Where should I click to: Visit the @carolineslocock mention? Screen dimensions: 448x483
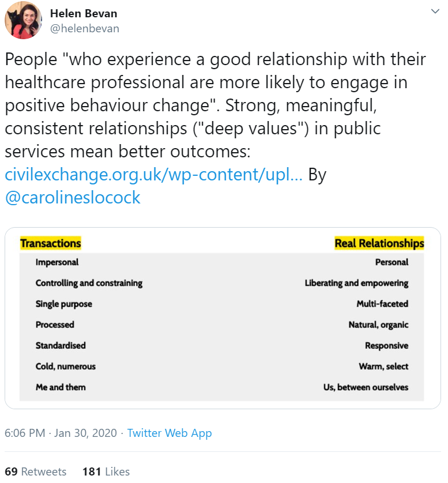point(73,198)
